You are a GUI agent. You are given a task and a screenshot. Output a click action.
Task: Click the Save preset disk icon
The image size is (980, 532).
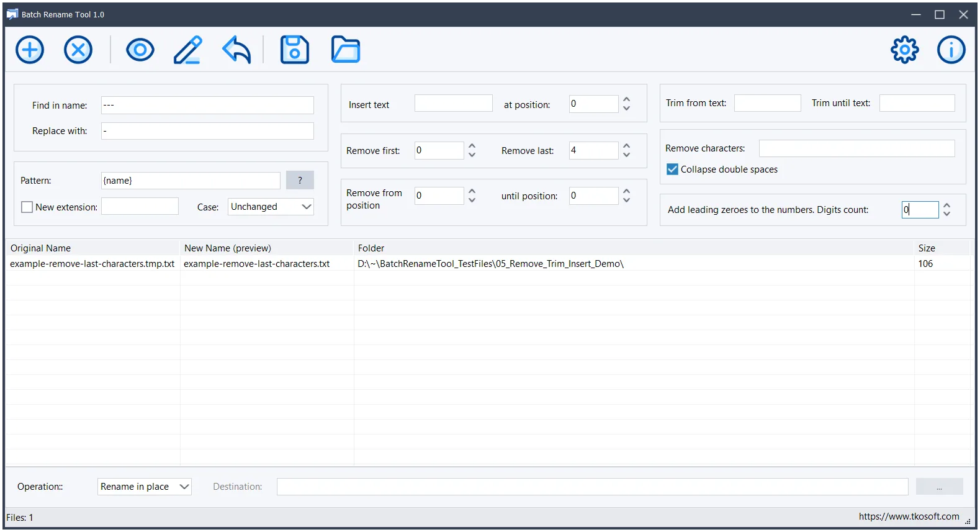coord(295,50)
